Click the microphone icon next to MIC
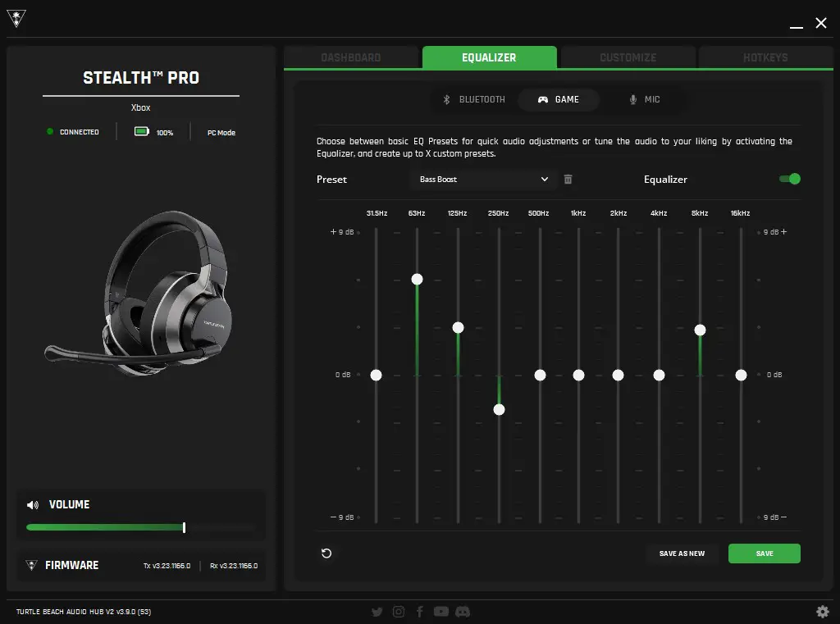Viewport: 840px width, 624px height. pyautogui.click(x=632, y=99)
